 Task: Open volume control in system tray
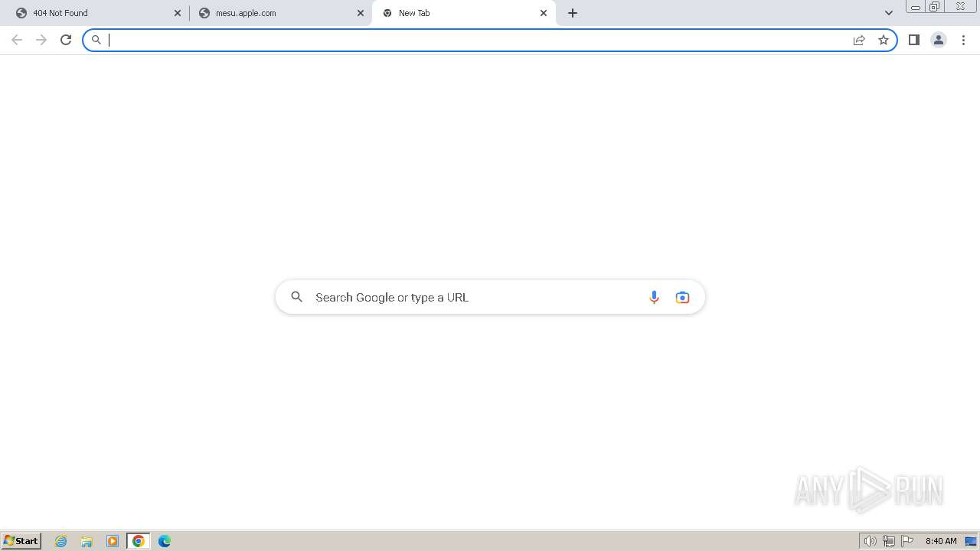click(x=871, y=541)
